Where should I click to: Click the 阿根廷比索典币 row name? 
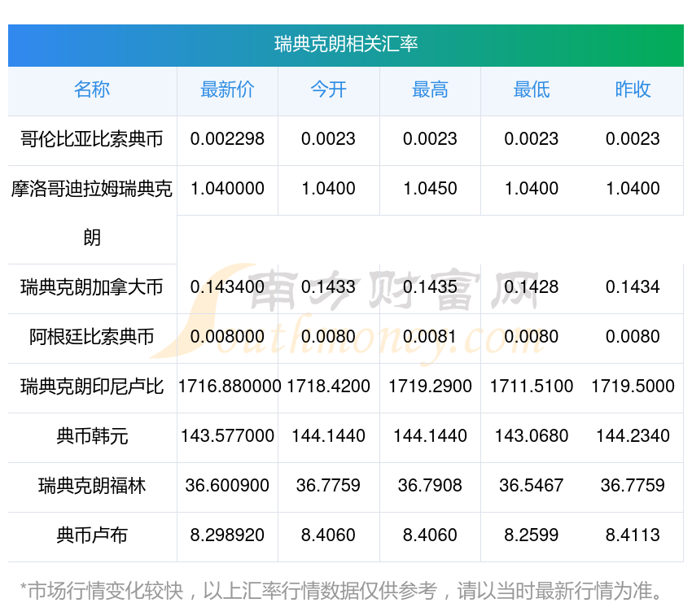92,337
